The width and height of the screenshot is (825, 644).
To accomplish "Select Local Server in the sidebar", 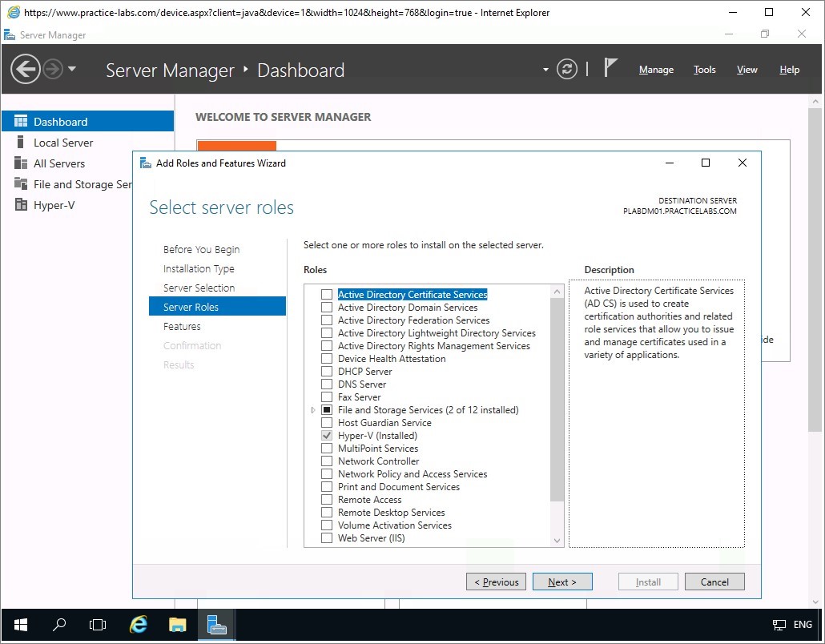I will pos(88,143).
